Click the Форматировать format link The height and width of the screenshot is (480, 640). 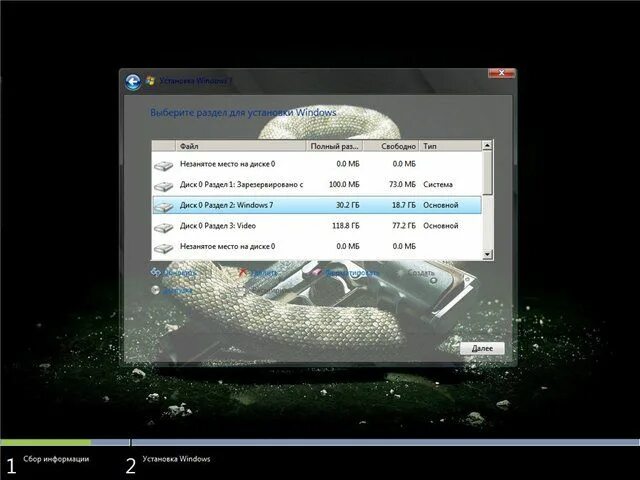coord(352,272)
